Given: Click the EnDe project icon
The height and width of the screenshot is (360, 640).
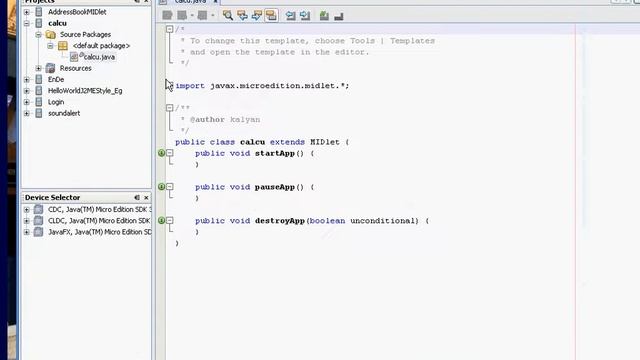Looking at the screenshot, I should 39,79.
